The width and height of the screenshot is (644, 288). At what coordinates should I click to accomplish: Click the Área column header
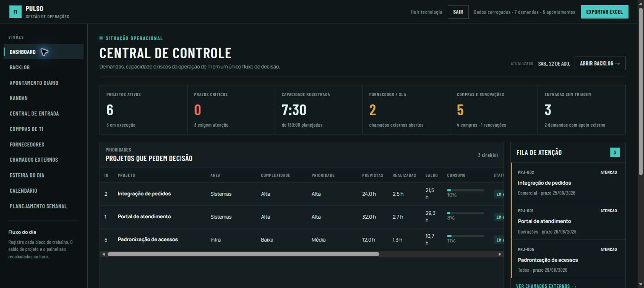pos(215,175)
